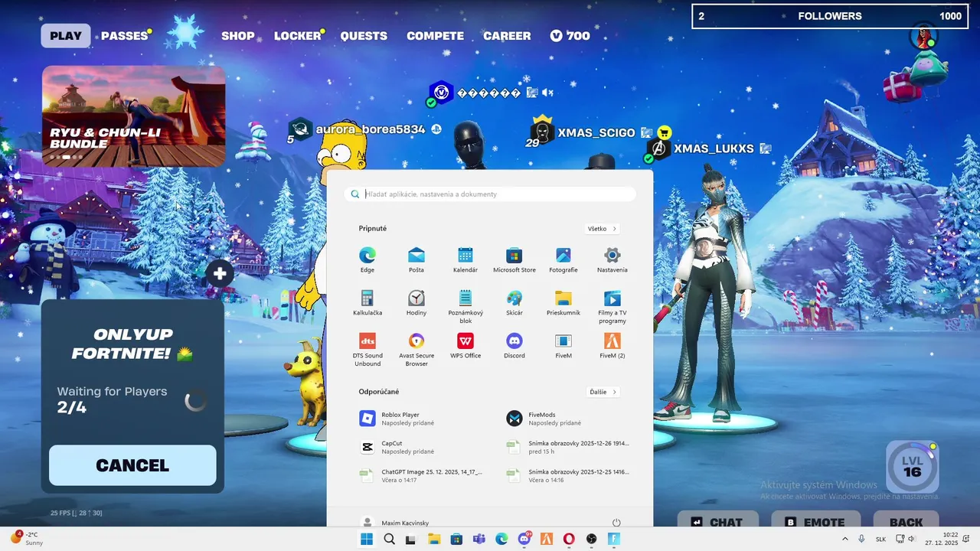The width and height of the screenshot is (980, 551).
Task: Open the CHAT button in Fortnite
Action: point(718,521)
